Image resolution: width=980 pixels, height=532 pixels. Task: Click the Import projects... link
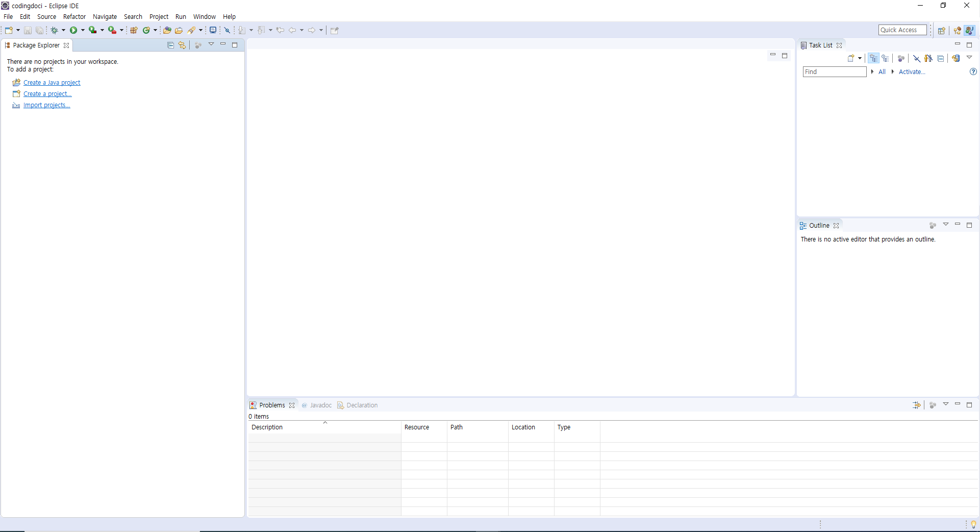coord(46,105)
